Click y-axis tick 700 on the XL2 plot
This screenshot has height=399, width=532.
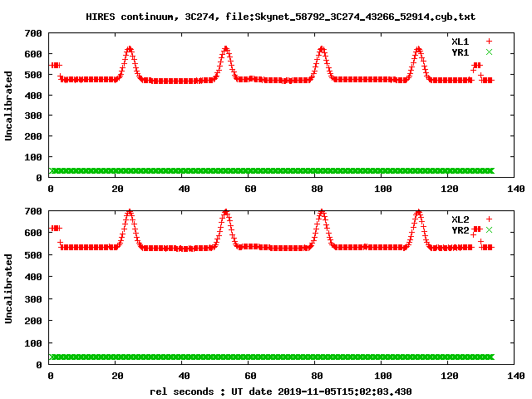point(33,211)
